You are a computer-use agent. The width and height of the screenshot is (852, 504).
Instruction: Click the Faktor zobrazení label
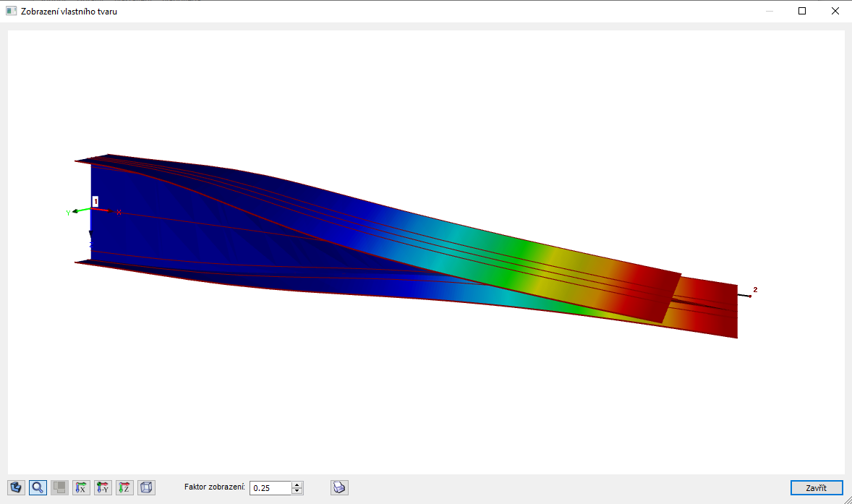(x=215, y=487)
